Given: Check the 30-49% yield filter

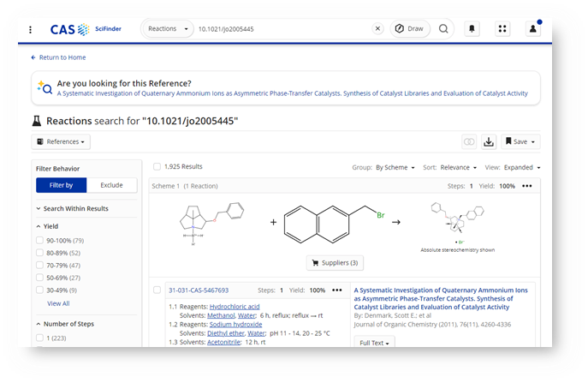Looking at the screenshot, I should [x=39, y=290].
